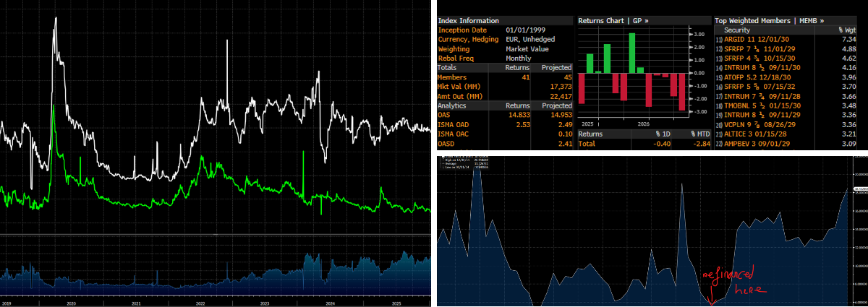The width and height of the screenshot is (868, 307).
Task: Select security TMOBNL 5 ½ 01/15/30
Action: [762, 105]
